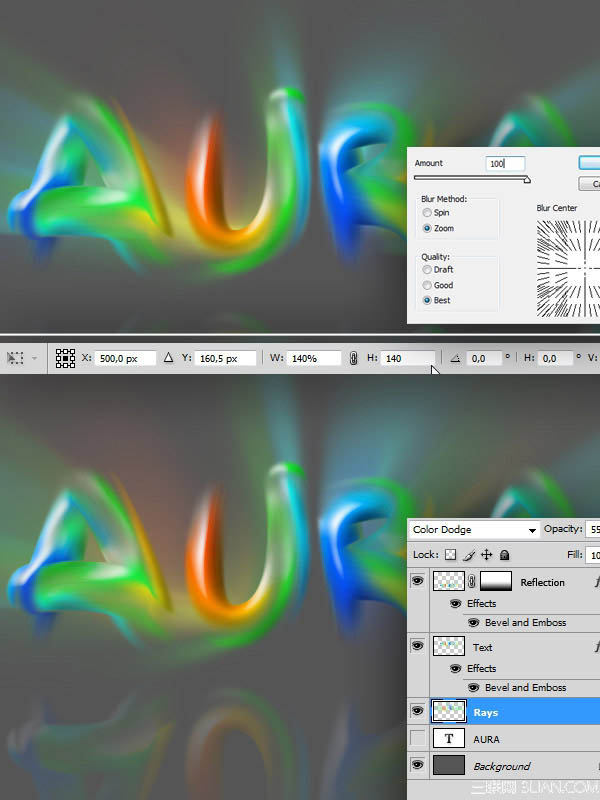Select the Reflection layer name
The image size is (600, 800).
tap(542, 583)
